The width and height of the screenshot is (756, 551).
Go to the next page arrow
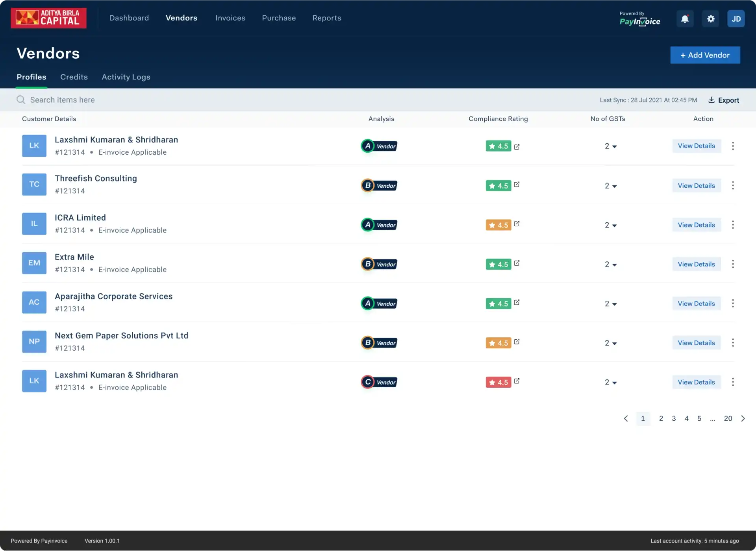(743, 418)
